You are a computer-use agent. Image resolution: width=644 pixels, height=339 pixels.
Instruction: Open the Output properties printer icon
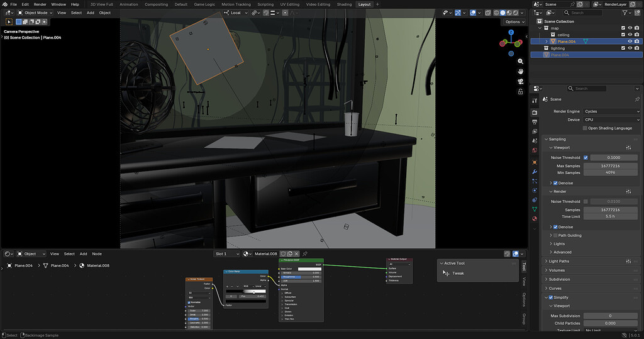coord(535,122)
